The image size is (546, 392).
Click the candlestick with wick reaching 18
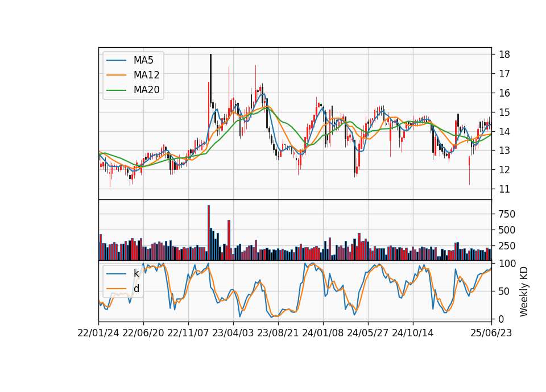click(x=210, y=81)
